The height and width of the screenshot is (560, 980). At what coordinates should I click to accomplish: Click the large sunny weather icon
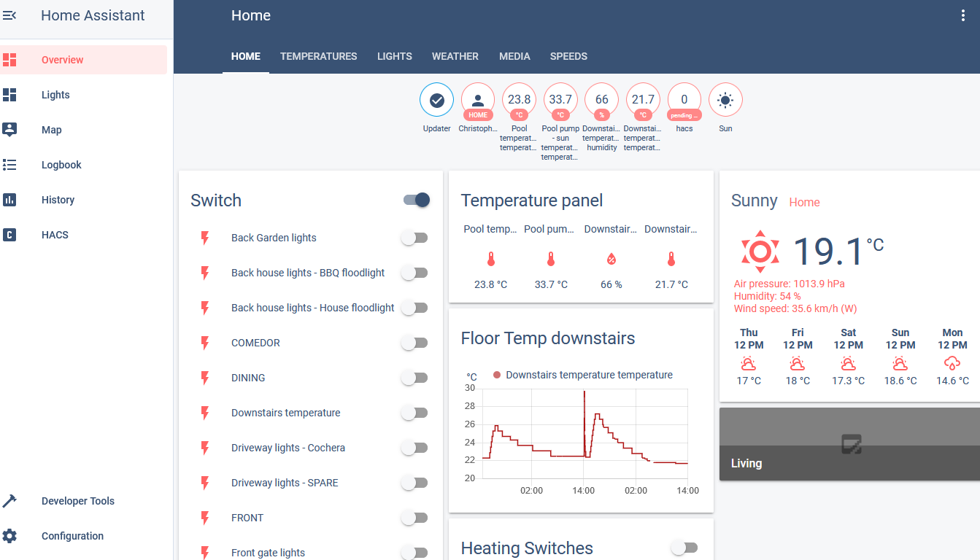tap(760, 252)
